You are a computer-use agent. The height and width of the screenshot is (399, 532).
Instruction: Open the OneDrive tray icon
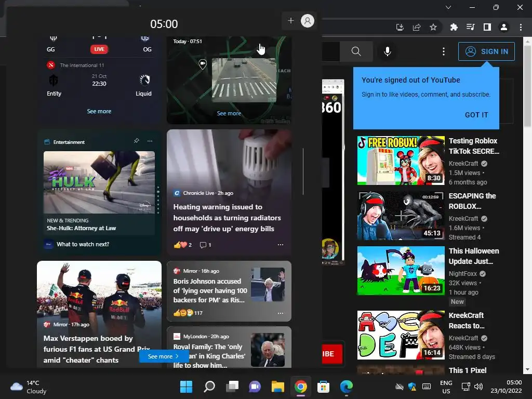[400, 387]
